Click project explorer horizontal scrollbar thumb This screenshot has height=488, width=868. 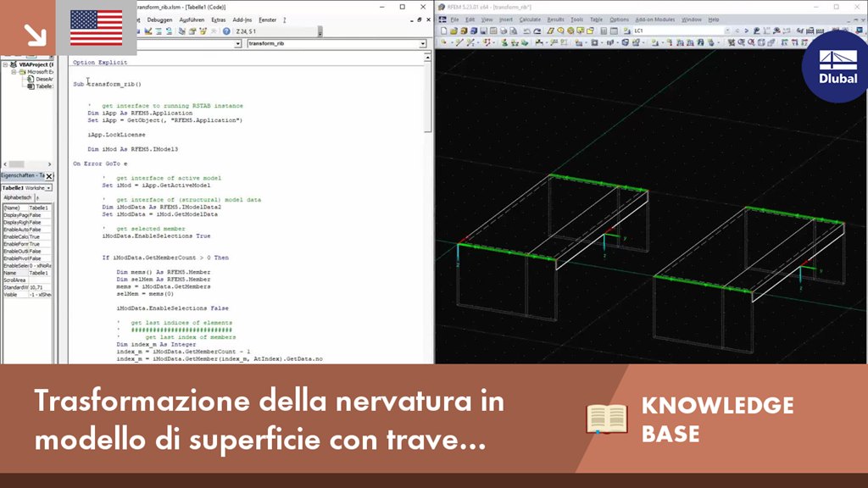(17, 164)
